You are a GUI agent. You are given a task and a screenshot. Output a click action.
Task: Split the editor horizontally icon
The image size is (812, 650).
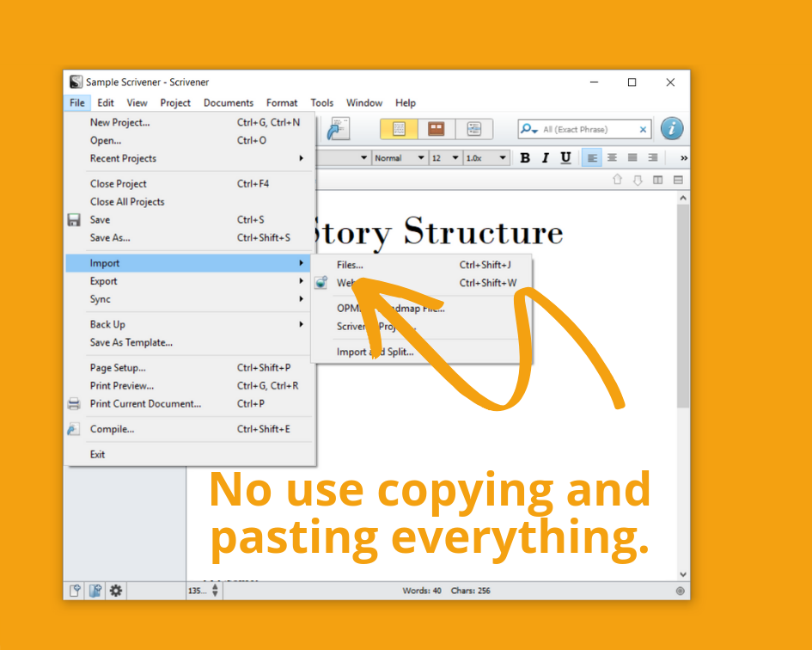(678, 180)
